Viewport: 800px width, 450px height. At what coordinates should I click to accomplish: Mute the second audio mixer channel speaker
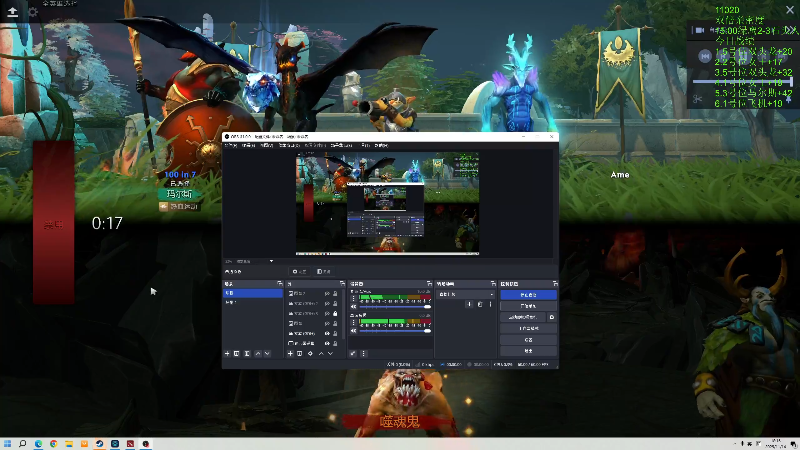pos(354,331)
